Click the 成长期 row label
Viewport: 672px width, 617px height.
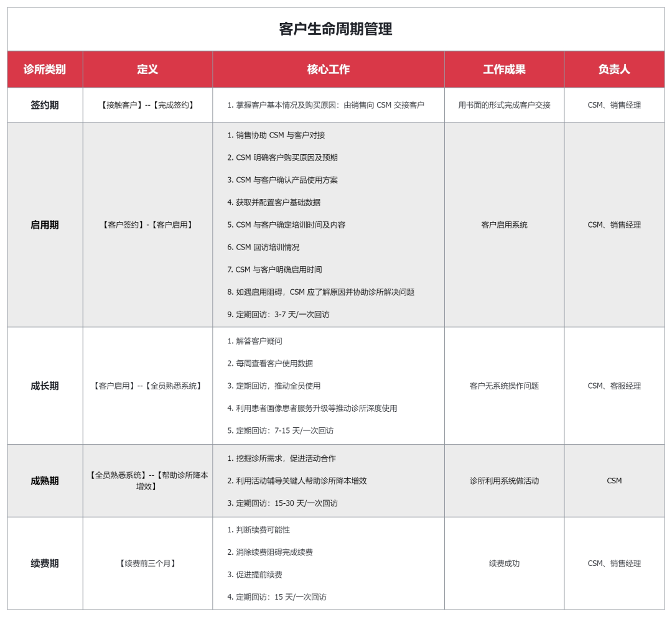(45, 386)
